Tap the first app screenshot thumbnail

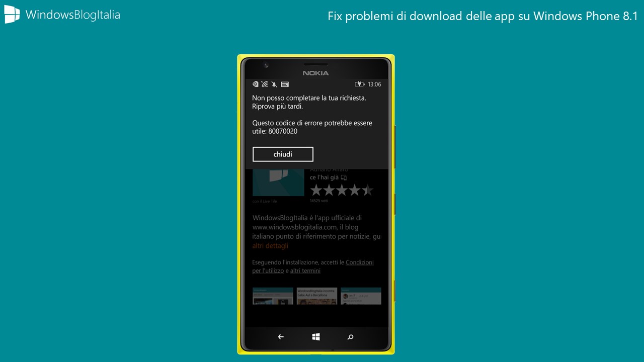(x=273, y=296)
